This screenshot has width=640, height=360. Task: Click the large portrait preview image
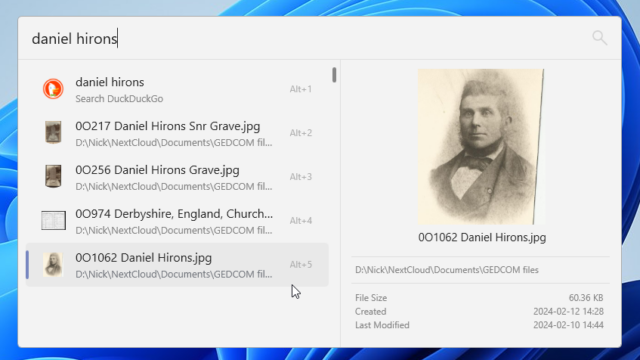(481, 147)
